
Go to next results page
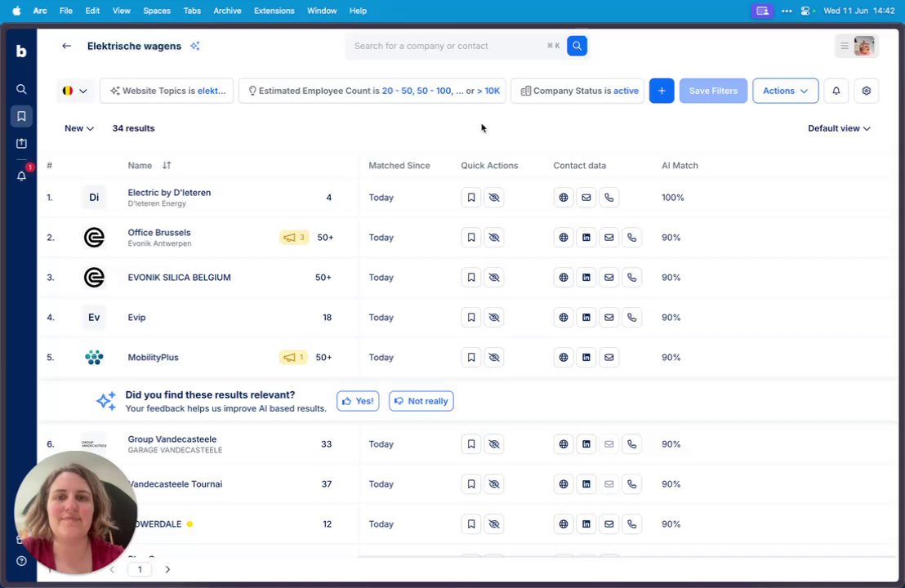[x=167, y=569]
